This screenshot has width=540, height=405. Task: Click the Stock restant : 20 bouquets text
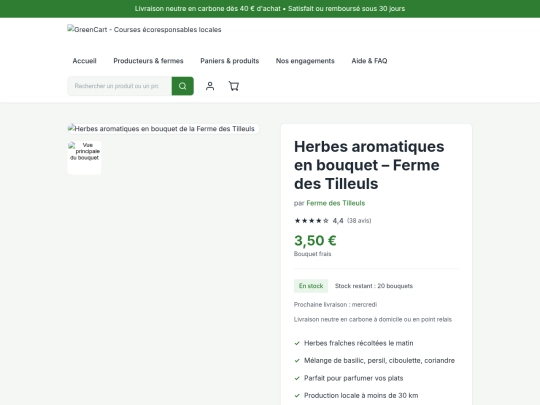tap(374, 286)
